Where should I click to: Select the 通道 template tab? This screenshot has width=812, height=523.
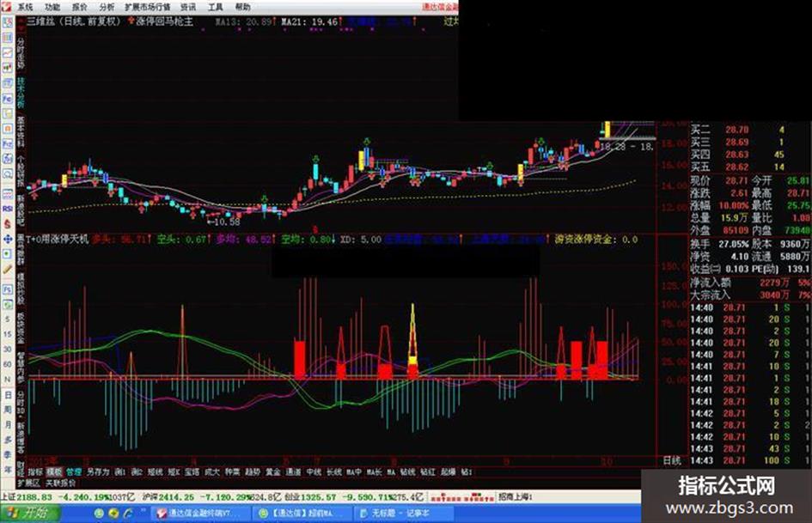[x=293, y=471]
